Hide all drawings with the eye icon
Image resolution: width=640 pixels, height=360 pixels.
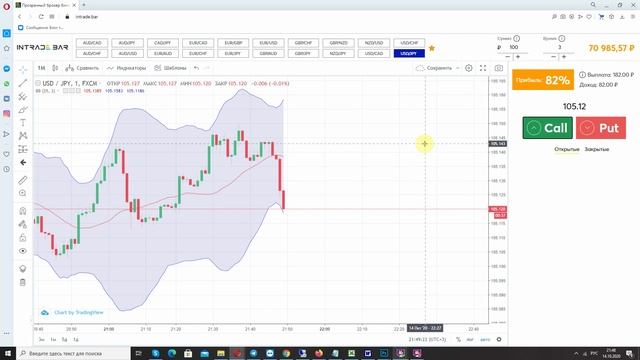point(23,251)
